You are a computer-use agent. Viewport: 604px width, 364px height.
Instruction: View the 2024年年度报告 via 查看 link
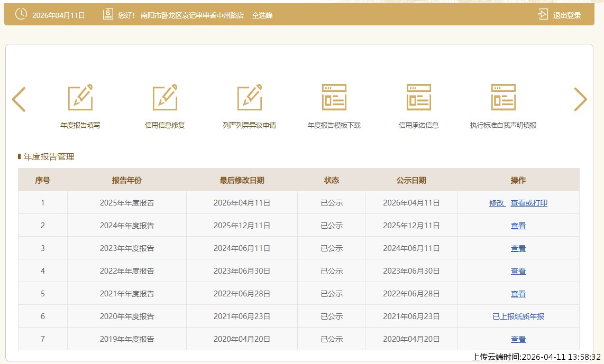pos(518,226)
